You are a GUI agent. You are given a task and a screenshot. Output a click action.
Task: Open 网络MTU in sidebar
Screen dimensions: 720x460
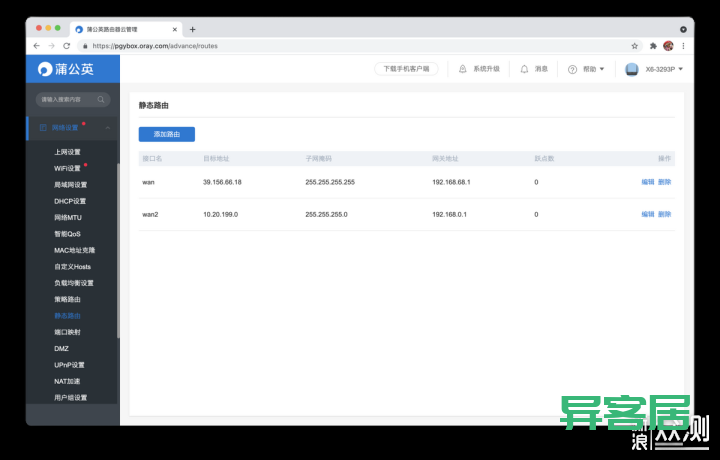pyautogui.click(x=68, y=218)
